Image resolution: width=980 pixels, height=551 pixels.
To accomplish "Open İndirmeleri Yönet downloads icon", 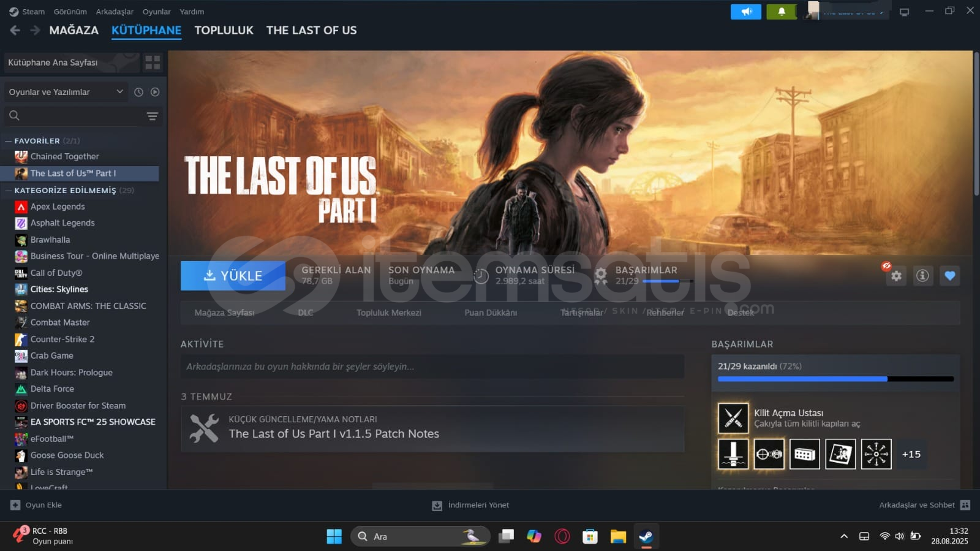I will click(x=437, y=506).
